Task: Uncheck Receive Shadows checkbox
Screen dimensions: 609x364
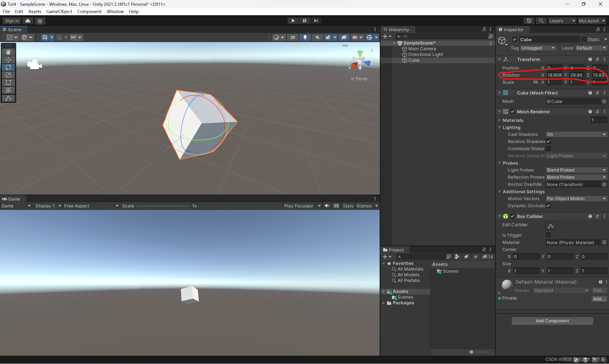Action: click(548, 142)
